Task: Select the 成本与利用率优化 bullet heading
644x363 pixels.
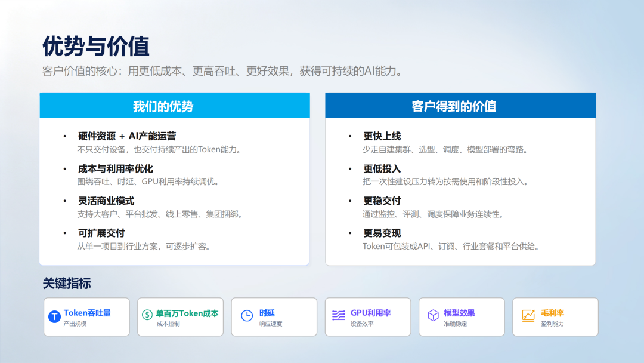Action: click(116, 169)
